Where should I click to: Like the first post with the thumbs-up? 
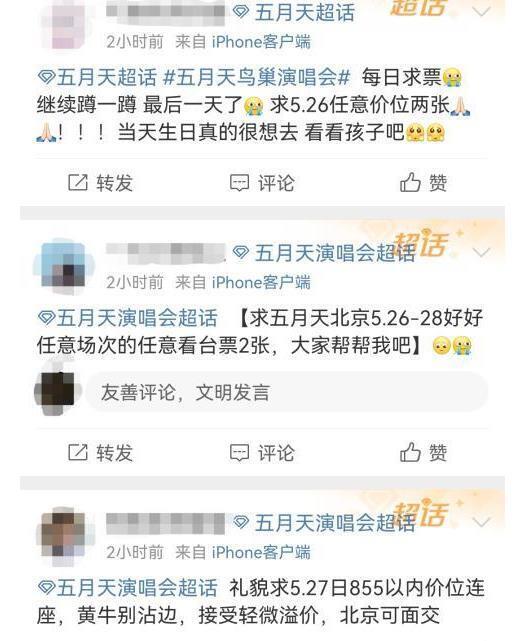410,182
